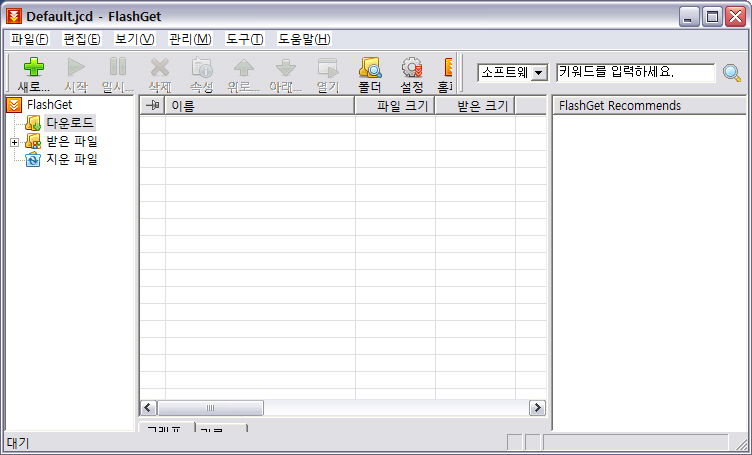Select the 받은 파일 folder in tree
This screenshot has height=455, width=752.
[x=61, y=141]
